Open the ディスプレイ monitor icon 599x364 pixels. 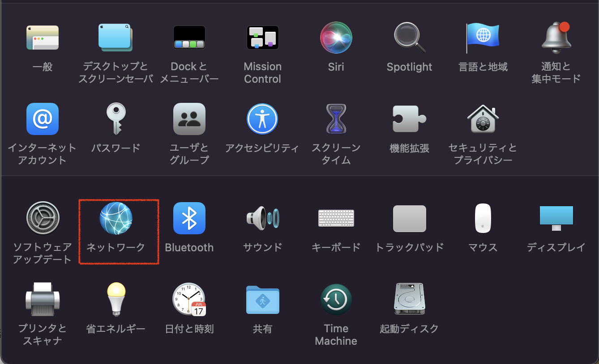point(556,218)
